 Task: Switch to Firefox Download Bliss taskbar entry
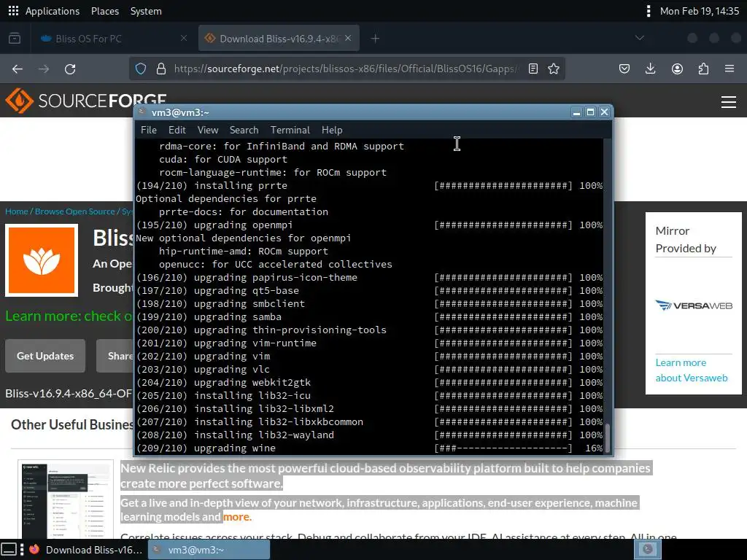[87, 550]
